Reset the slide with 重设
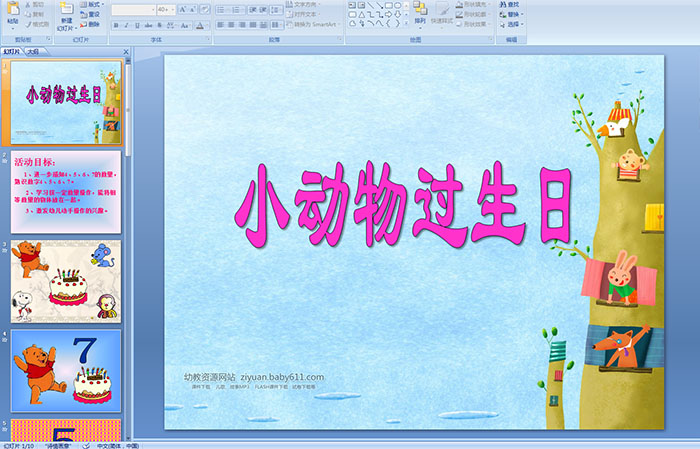Viewport: 700px width, 449px height. [89, 14]
